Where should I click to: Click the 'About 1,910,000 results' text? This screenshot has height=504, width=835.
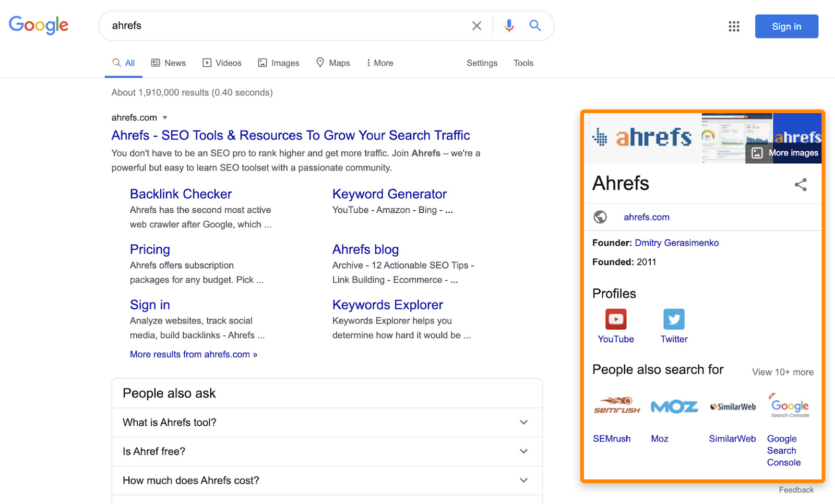click(192, 92)
